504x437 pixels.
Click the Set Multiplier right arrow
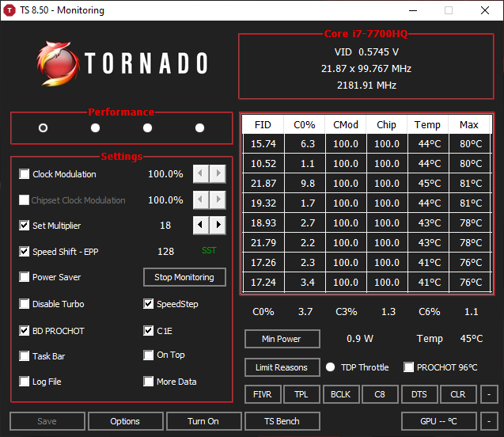[218, 225]
